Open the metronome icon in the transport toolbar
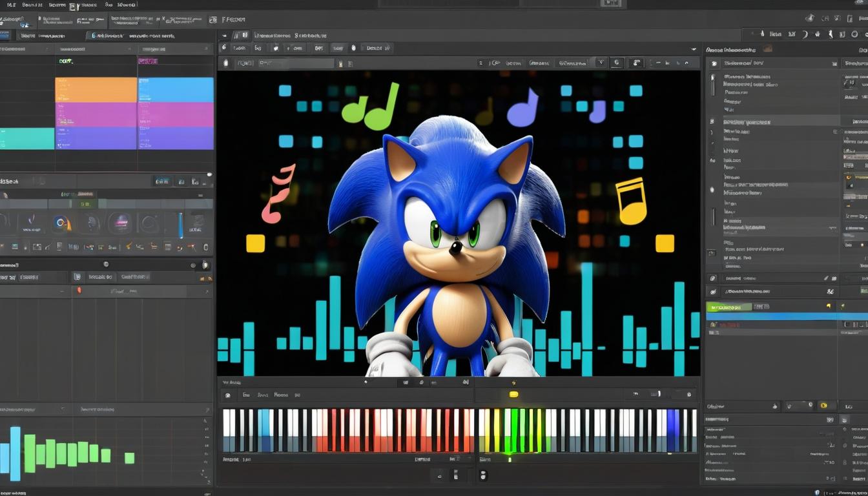This screenshot has width=868, height=496. pos(353,48)
